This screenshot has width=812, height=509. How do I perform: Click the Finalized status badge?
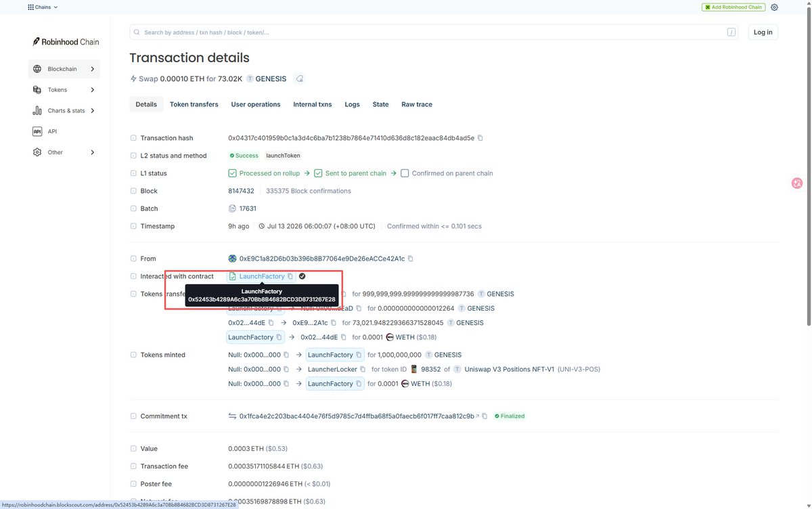tap(510, 416)
